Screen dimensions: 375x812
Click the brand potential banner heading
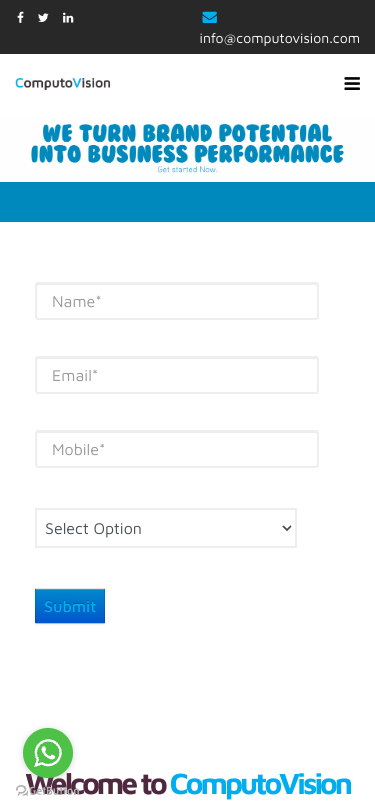(x=187, y=143)
